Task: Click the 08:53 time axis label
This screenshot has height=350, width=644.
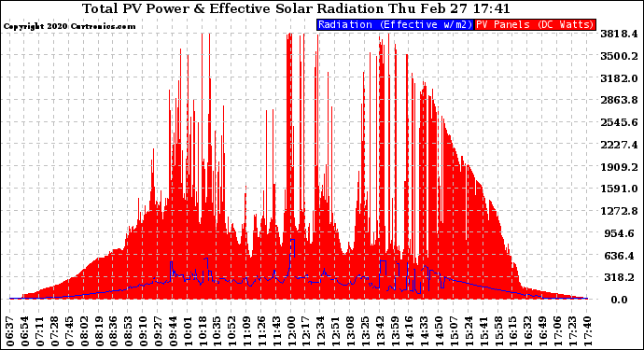Action: (129, 331)
